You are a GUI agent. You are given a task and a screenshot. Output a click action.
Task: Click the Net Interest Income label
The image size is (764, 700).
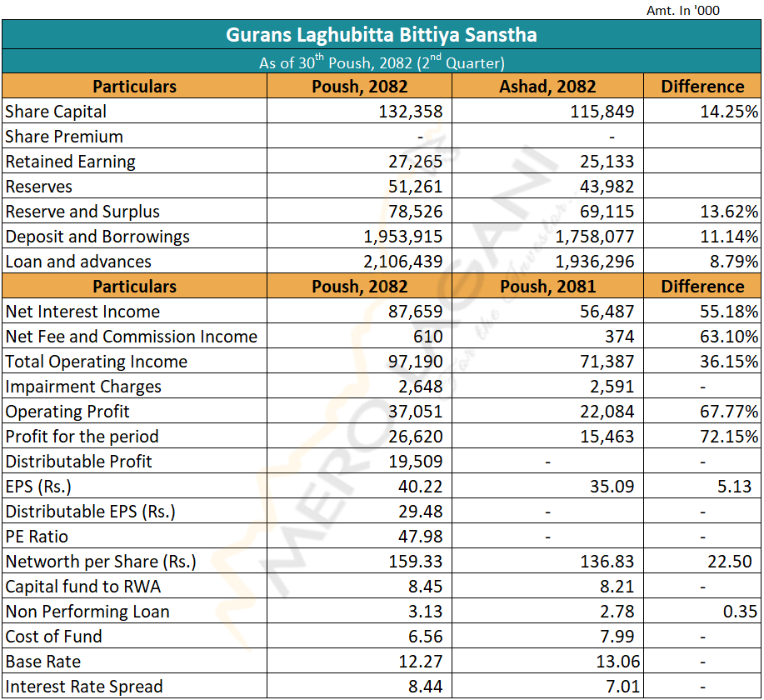click(x=82, y=312)
